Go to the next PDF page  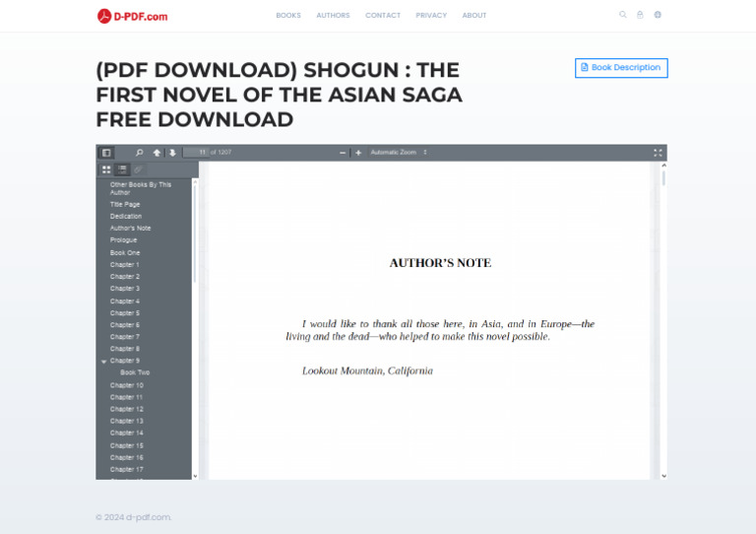(x=172, y=153)
